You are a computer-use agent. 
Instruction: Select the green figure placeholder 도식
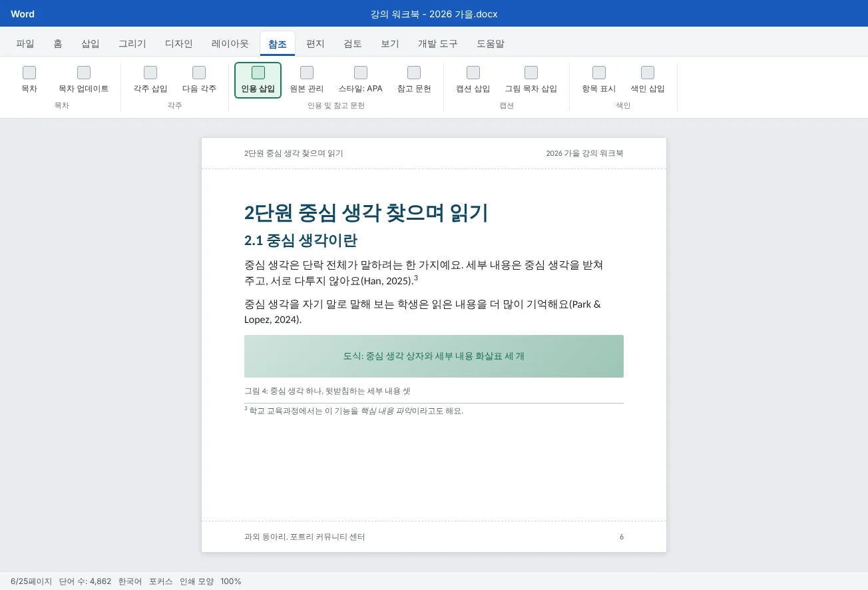click(x=434, y=356)
